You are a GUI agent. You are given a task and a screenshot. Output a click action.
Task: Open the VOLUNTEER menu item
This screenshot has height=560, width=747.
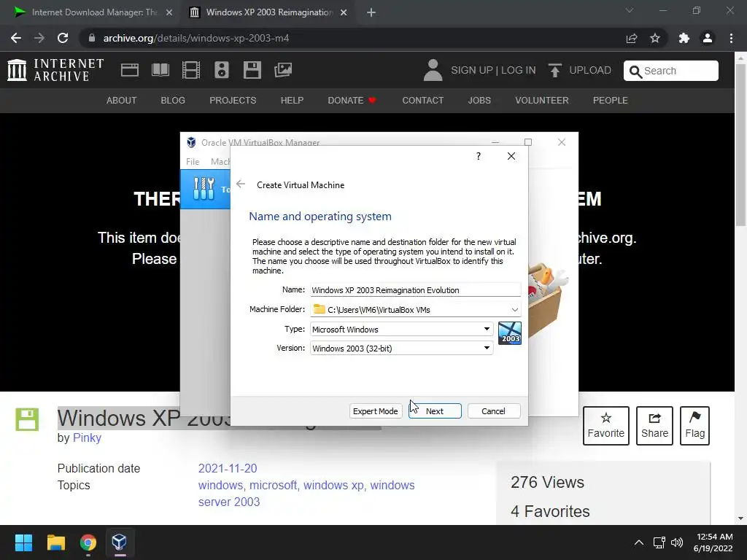coord(542,101)
